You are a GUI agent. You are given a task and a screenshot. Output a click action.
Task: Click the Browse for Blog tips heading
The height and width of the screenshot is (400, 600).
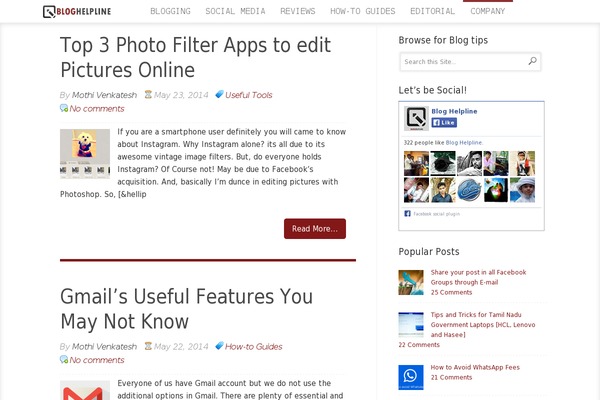[443, 40]
